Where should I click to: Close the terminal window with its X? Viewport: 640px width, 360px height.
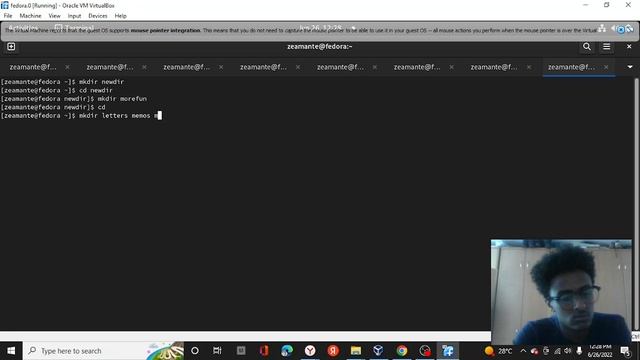(629, 47)
